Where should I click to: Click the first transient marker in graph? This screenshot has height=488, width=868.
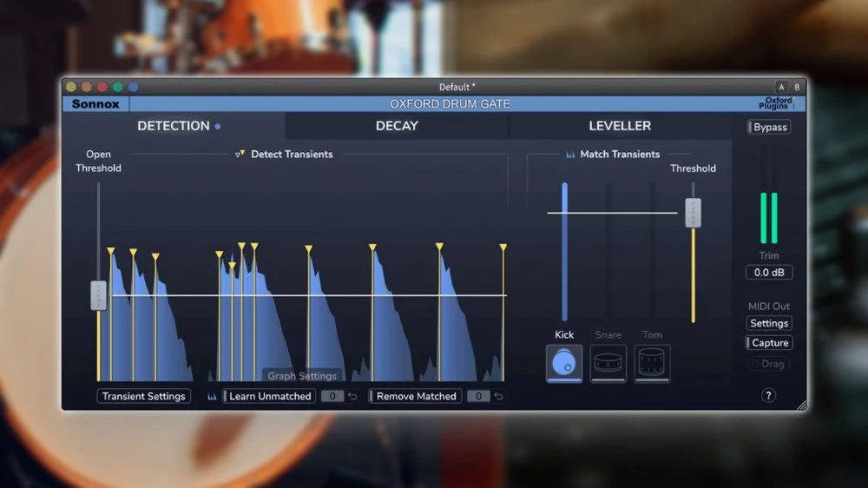(x=111, y=251)
